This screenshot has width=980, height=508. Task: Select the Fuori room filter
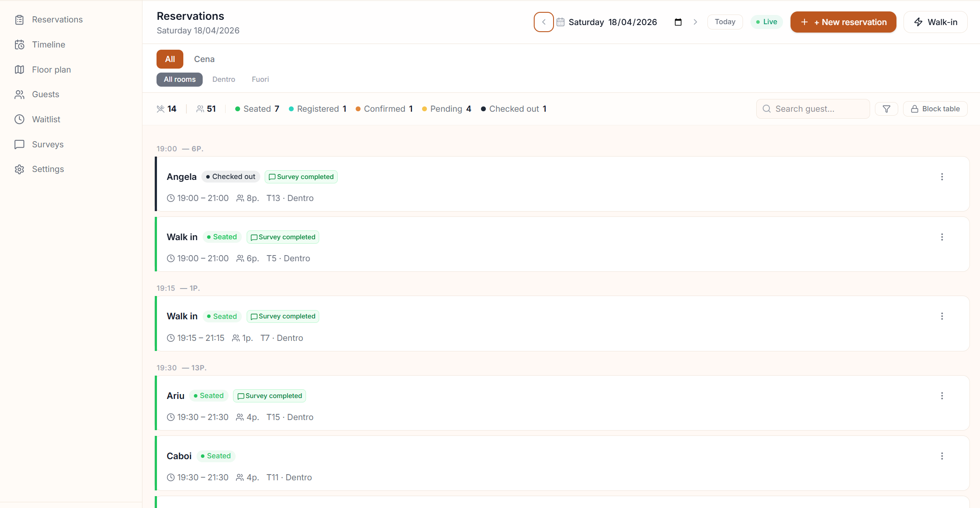(x=260, y=79)
